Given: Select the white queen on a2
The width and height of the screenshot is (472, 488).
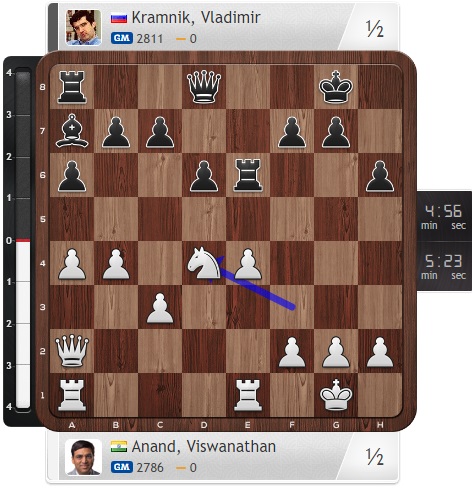Looking at the screenshot, I should click(72, 351).
